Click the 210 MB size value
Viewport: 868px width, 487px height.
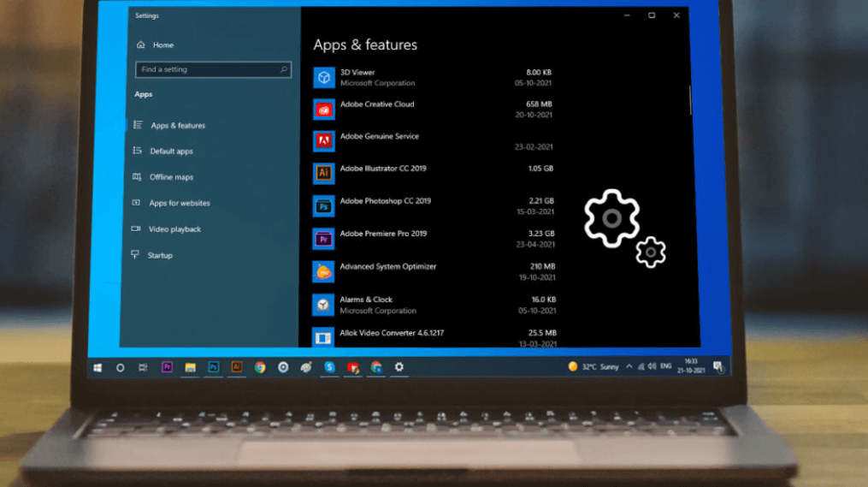542,266
